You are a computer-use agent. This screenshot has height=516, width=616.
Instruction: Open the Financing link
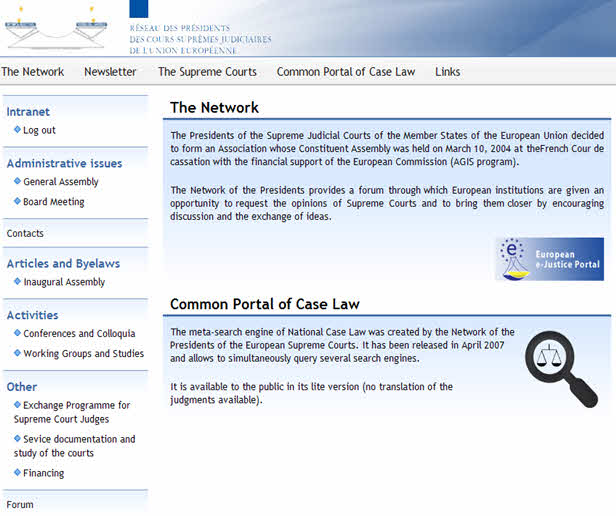pos(43,473)
